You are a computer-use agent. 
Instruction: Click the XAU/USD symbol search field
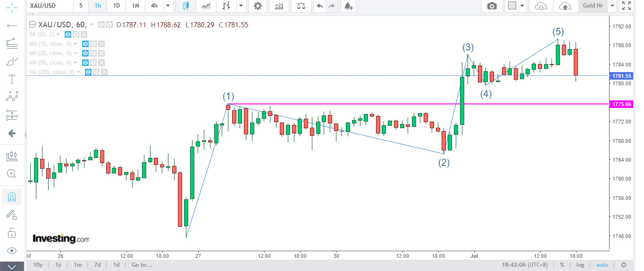tap(50, 6)
